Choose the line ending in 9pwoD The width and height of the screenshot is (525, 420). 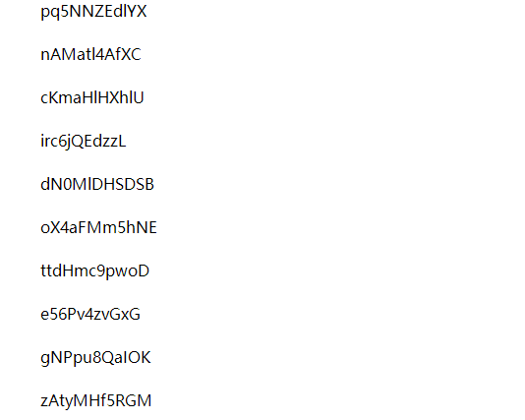pos(94,271)
